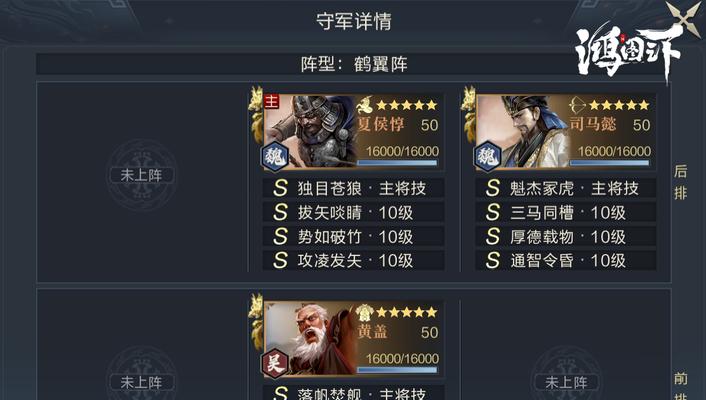Click archer bow icon beside 司马懿's stars
Viewport: 706px width, 400px height.
tap(577, 105)
